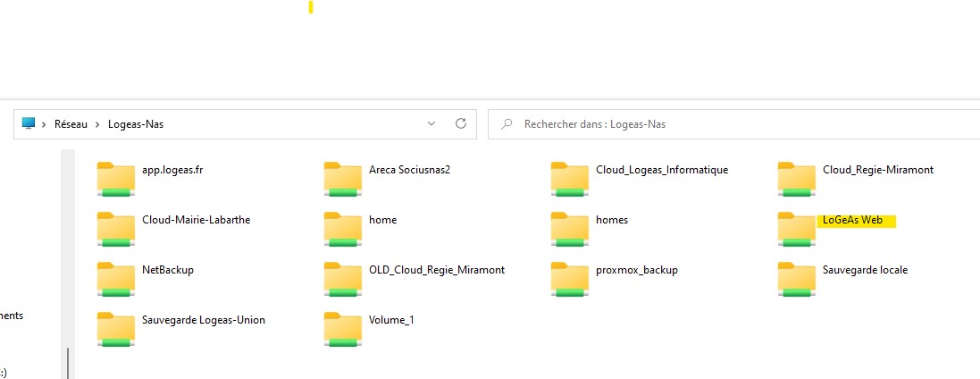Click the proxmox_backup folder icon
This screenshot has width=980, height=379.
click(569, 279)
